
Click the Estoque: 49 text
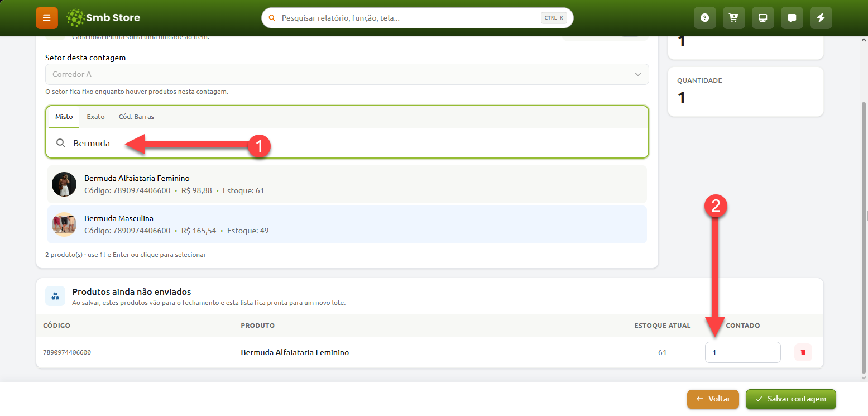[247, 231]
